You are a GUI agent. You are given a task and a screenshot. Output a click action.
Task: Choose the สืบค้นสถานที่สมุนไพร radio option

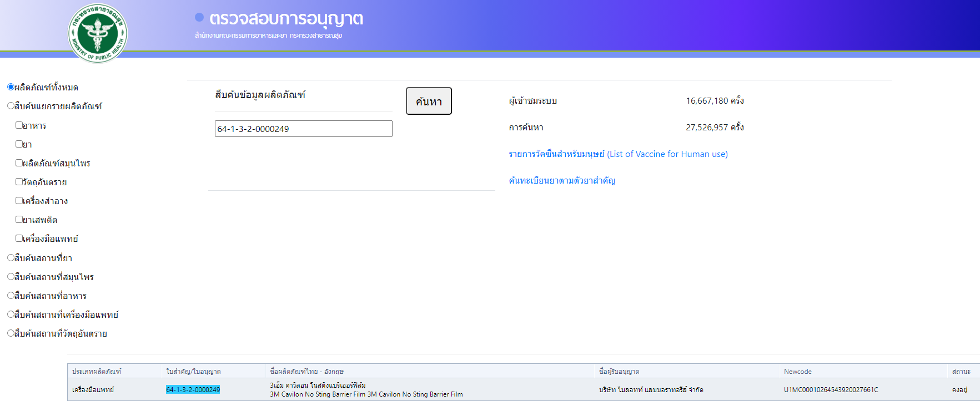11,277
